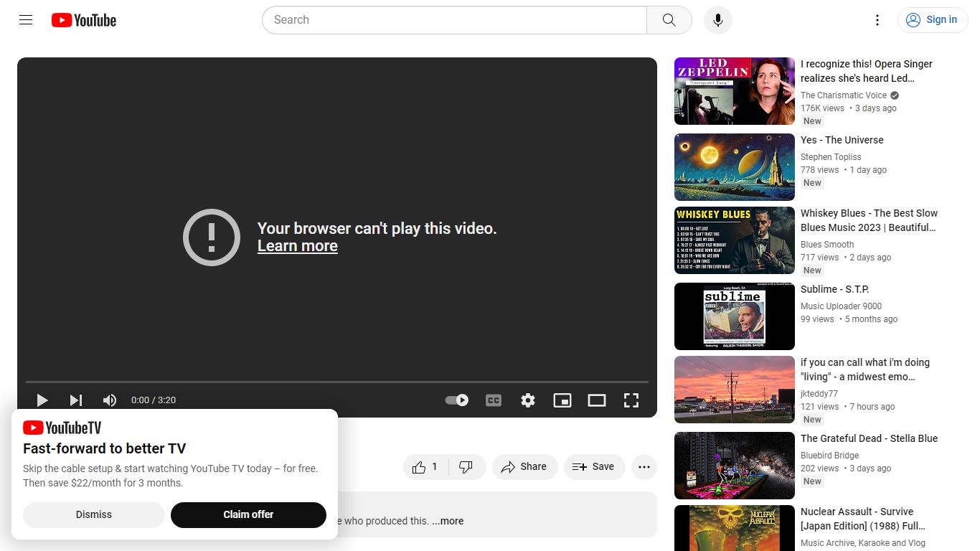Open 'if you can call what i'm doing' title

coord(865,369)
